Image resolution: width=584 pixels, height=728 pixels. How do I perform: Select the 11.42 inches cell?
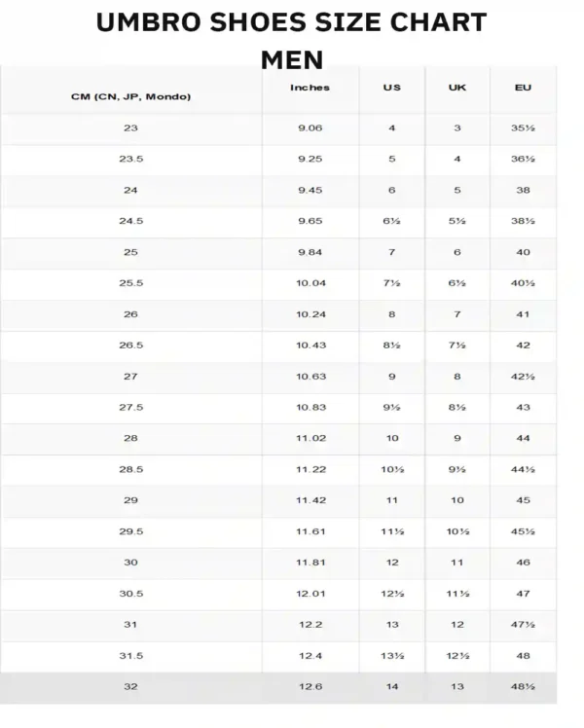(310, 500)
